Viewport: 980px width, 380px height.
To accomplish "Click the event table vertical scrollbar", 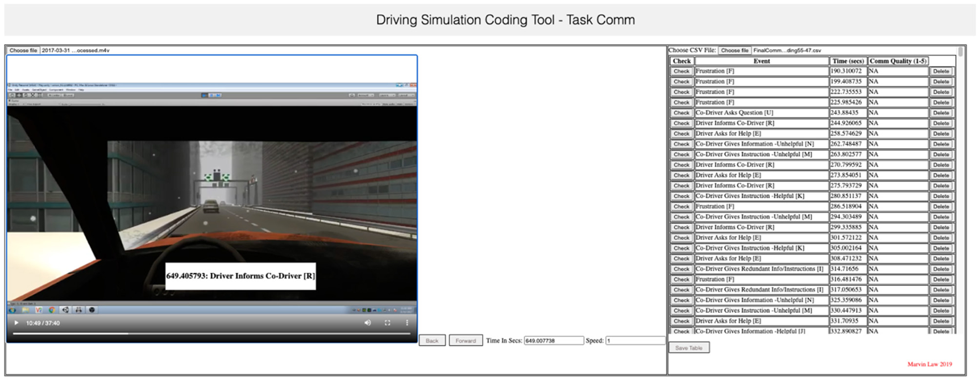I will pyautogui.click(x=961, y=52).
